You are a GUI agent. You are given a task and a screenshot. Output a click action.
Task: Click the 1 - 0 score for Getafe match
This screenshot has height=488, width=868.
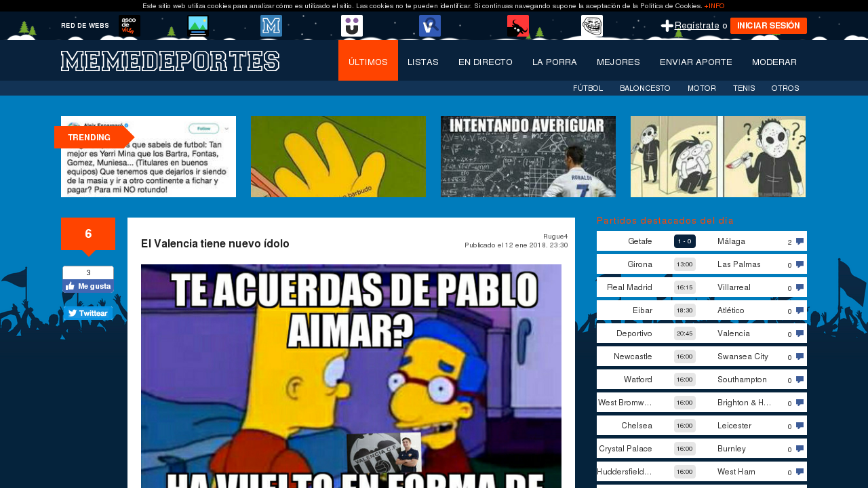[x=685, y=241]
